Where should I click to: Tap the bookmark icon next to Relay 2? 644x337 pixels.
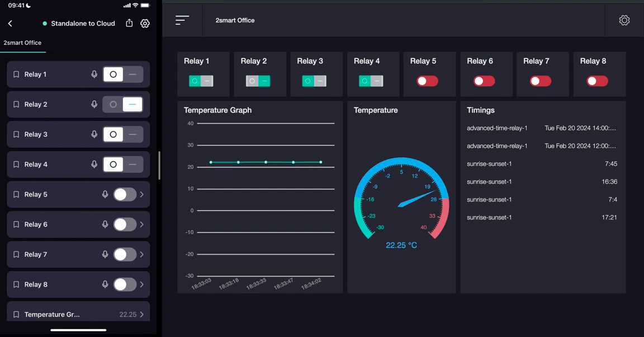point(16,104)
